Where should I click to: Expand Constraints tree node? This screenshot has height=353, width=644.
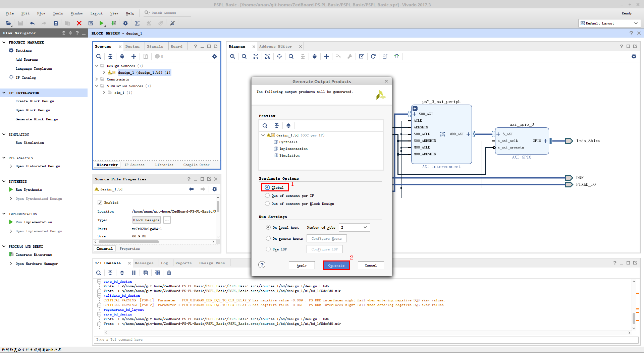pyautogui.click(x=97, y=79)
